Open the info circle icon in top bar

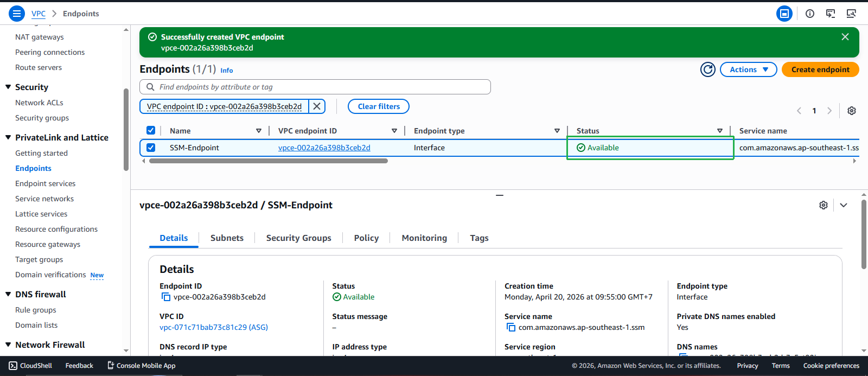pos(810,14)
